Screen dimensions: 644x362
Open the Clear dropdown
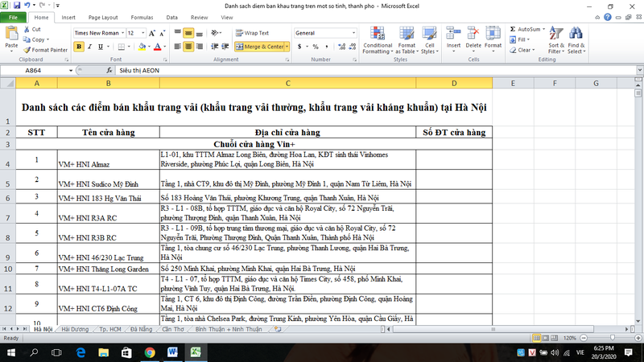coord(522,50)
